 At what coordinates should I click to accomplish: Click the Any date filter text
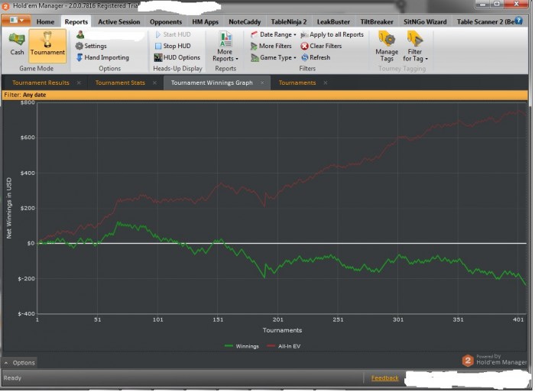34,95
